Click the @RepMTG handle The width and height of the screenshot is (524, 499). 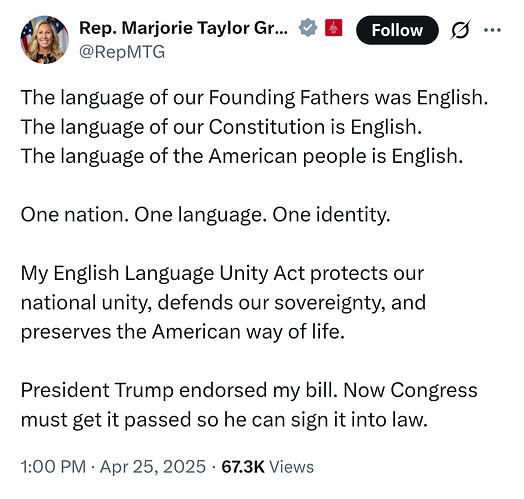122,52
